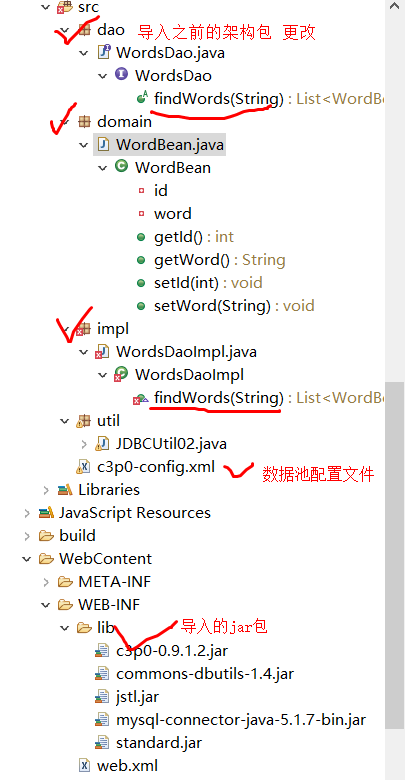Select the setWord(String) method entry

tap(225, 305)
